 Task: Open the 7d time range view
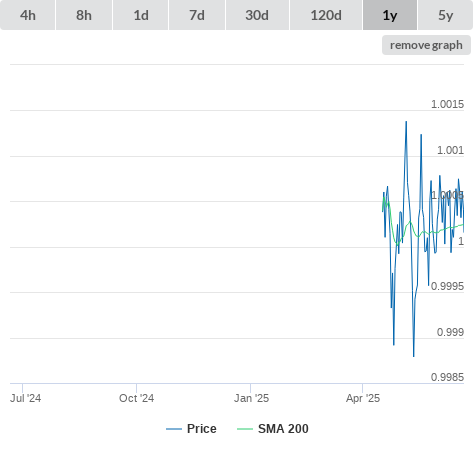coord(197,15)
